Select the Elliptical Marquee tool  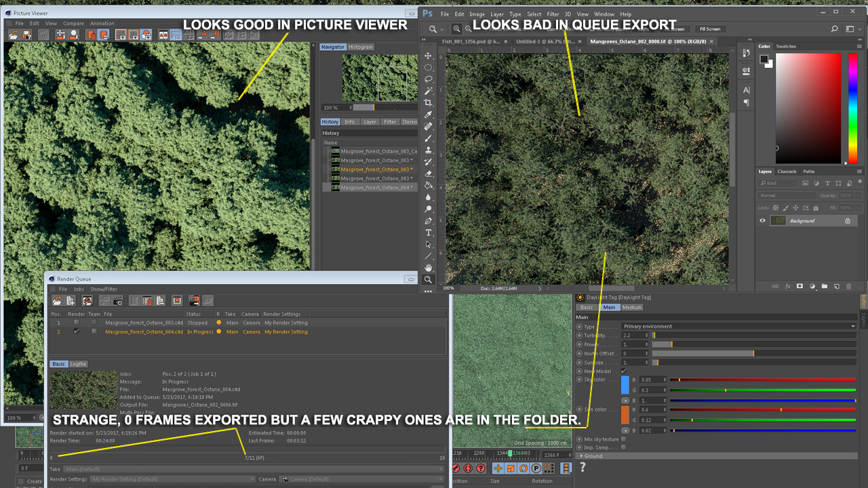click(428, 67)
